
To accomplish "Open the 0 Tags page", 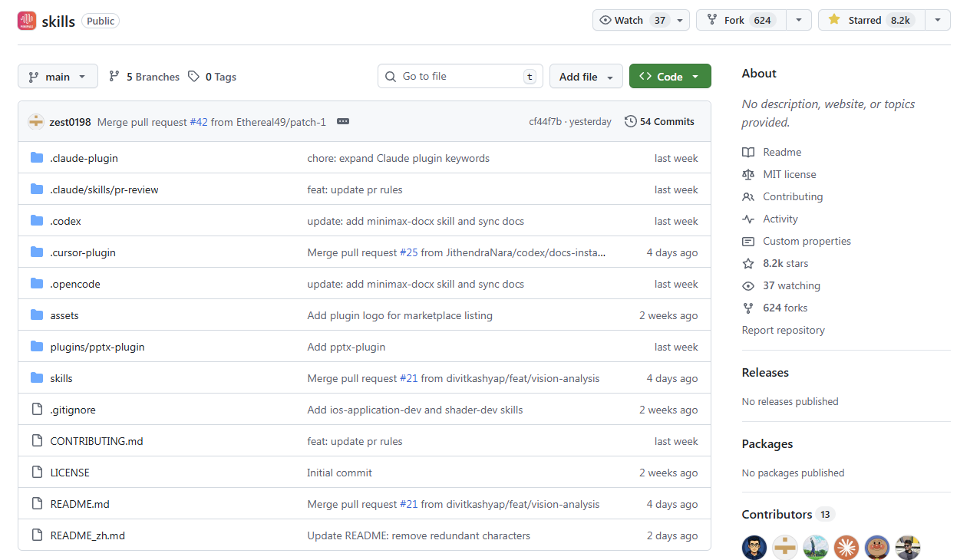I will 213,77.
